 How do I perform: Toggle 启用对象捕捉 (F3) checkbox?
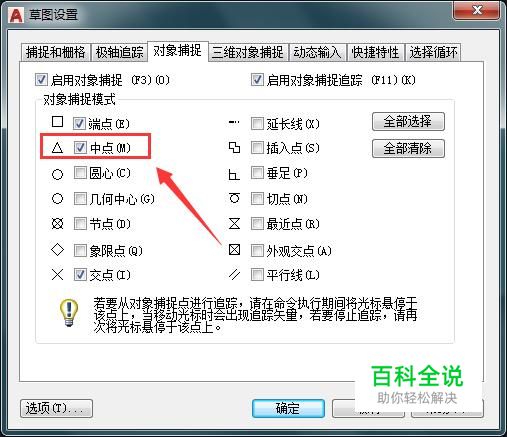tap(41, 80)
